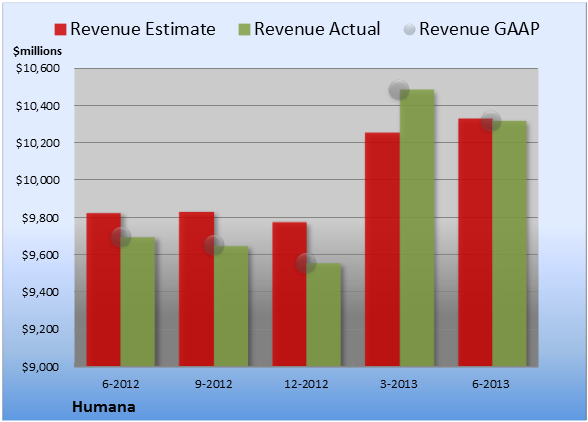Click the $9,000 axis value
This screenshot has width=588, height=422.
click(x=40, y=367)
